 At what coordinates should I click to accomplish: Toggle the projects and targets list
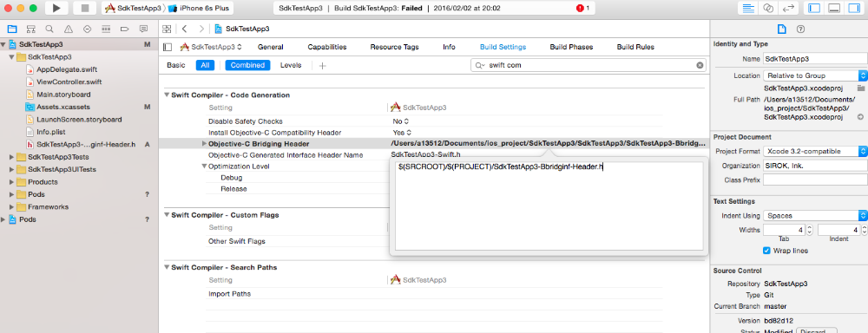tap(168, 47)
